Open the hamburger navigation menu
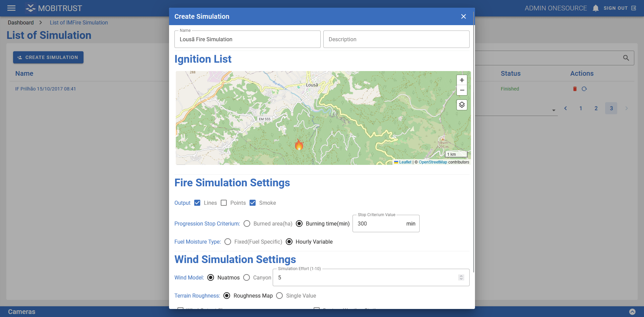644x317 pixels. coord(11,8)
